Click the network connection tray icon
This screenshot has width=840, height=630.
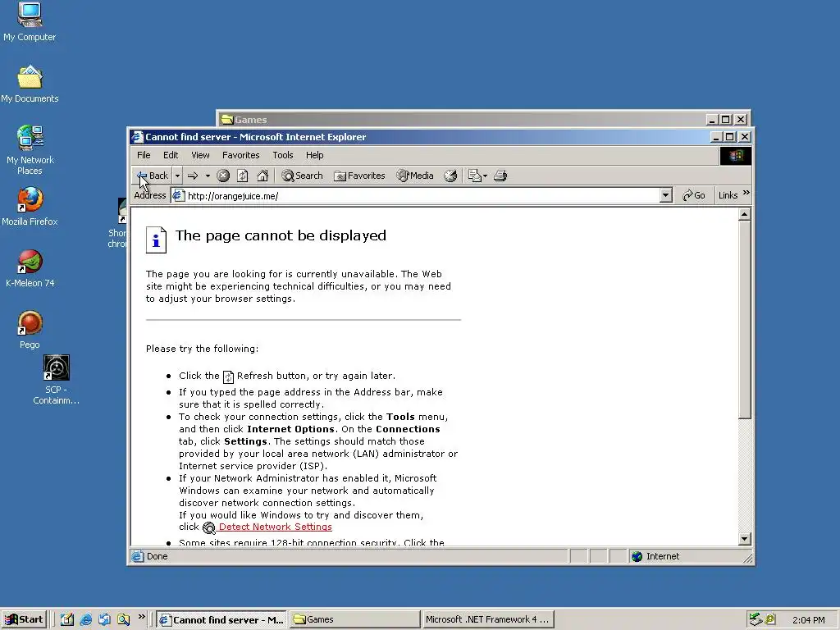[x=756, y=620]
